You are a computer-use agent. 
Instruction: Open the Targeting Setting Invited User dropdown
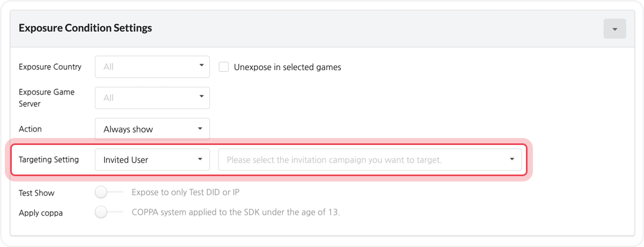coord(152,159)
